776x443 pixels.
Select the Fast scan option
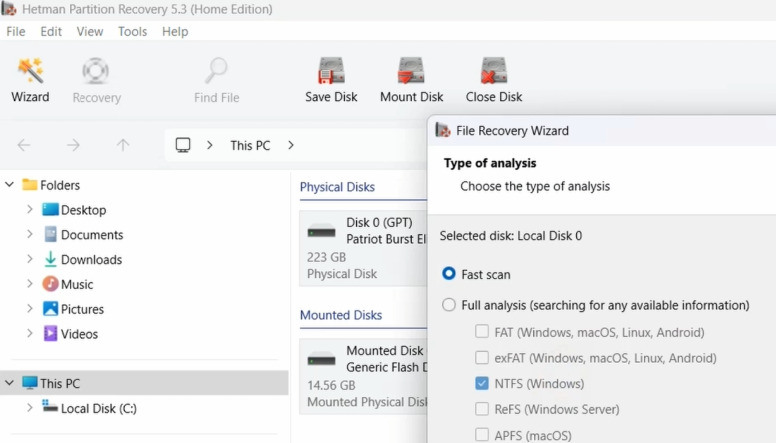[x=449, y=274]
